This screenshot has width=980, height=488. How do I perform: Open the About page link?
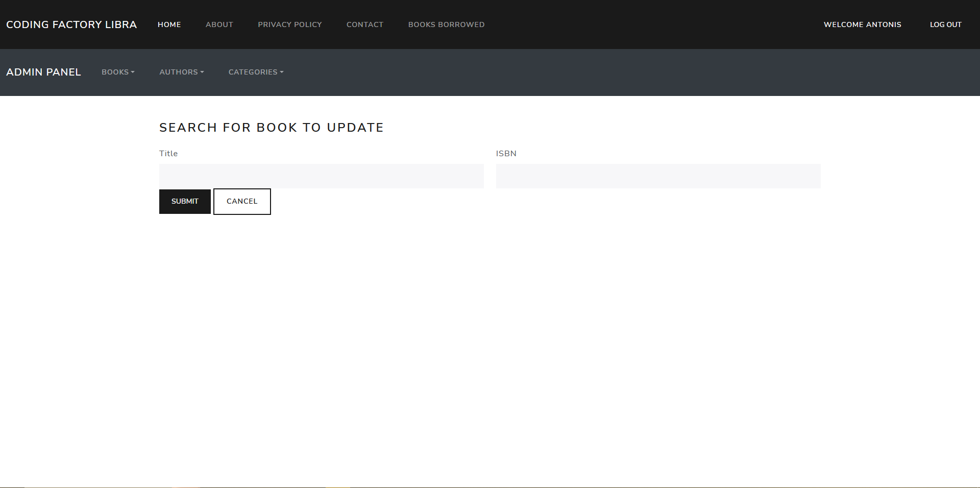point(219,25)
